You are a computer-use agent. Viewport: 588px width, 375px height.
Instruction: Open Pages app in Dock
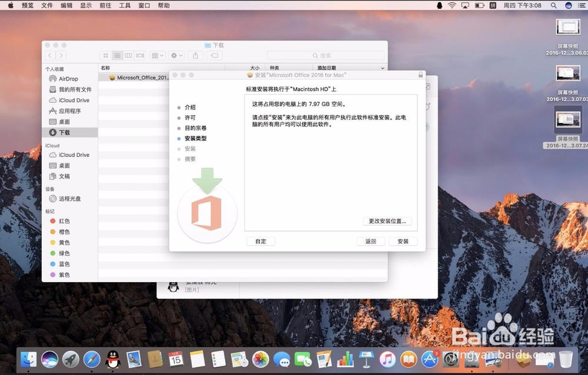pos(324,359)
